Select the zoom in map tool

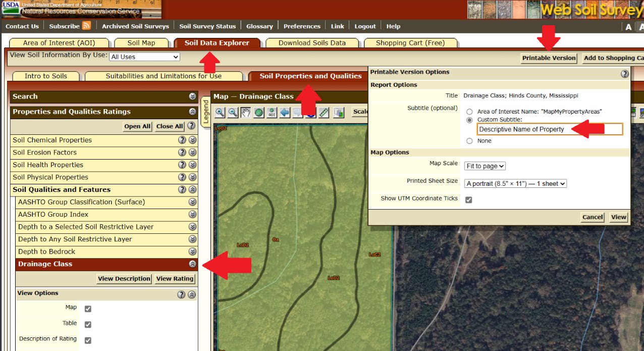(220, 112)
